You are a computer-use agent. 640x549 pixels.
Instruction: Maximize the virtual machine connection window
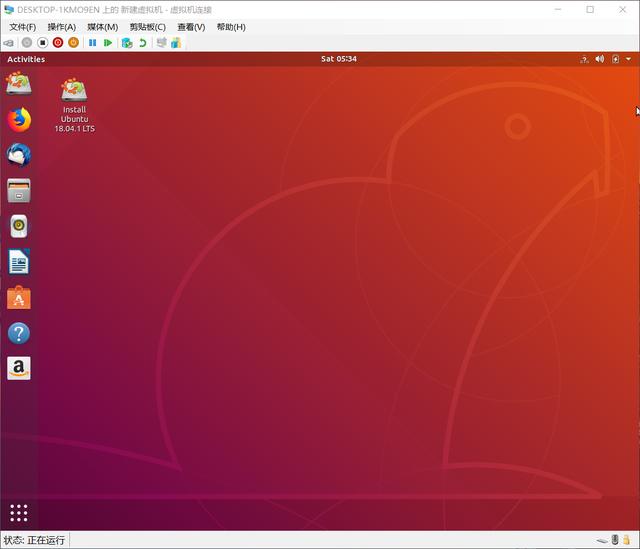(x=590, y=9)
